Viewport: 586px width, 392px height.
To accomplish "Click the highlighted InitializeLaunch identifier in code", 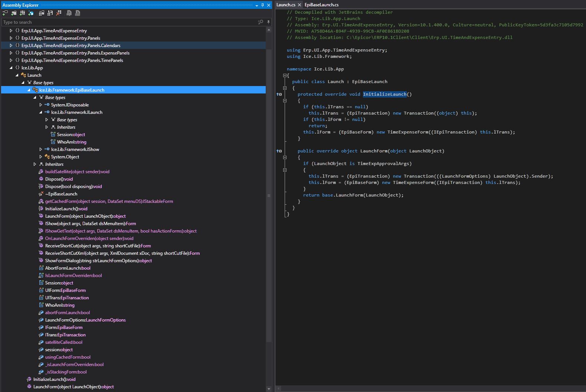I will point(384,94).
